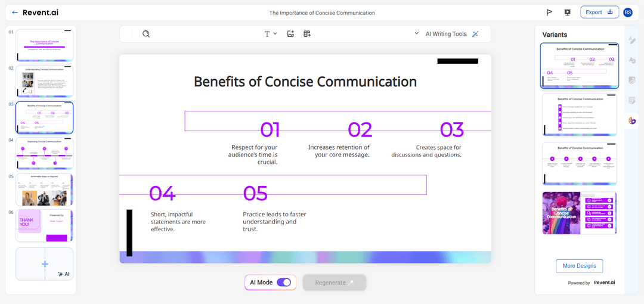Add a new slide with plus tile

click(45, 264)
